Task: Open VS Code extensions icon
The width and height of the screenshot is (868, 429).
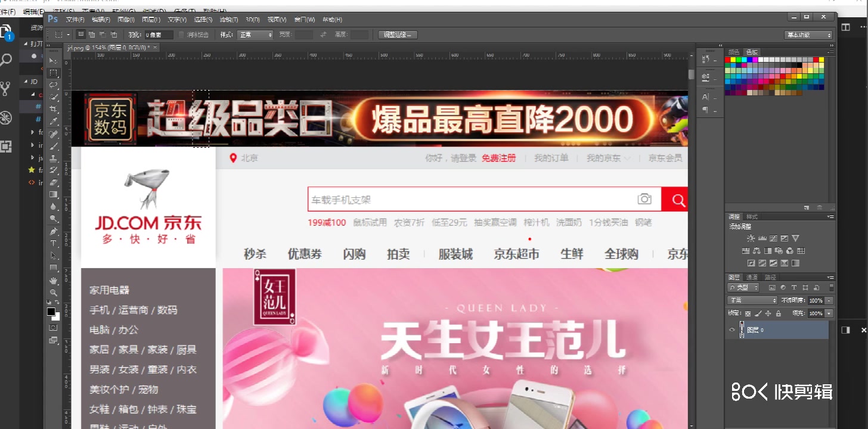Action: tap(6, 146)
